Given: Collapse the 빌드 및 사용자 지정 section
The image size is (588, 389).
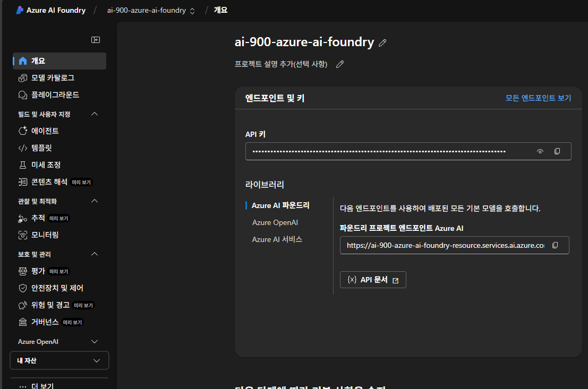Looking at the screenshot, I should (x=95, y=114).
